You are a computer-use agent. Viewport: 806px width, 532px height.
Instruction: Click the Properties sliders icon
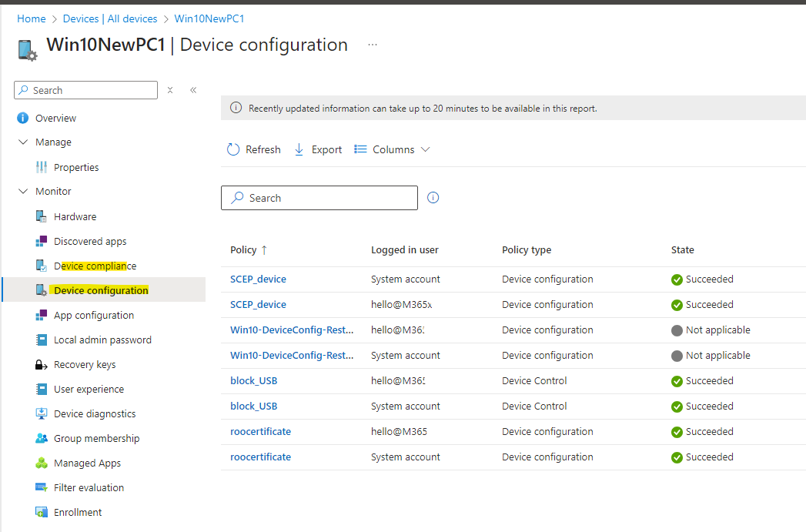click(42, 167)
